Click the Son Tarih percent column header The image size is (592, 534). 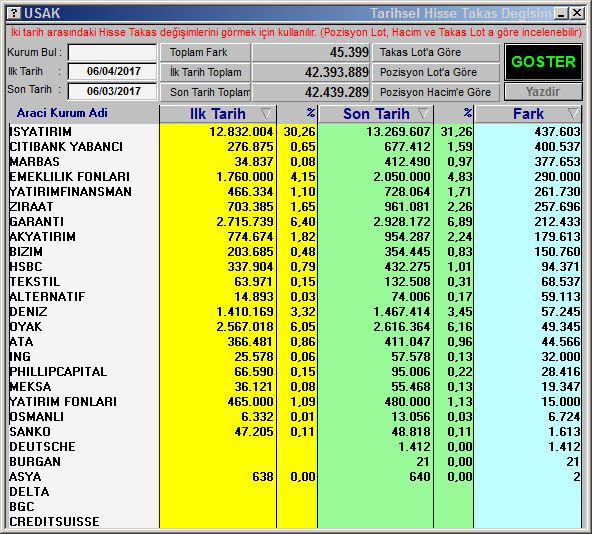tap(453, 114)
